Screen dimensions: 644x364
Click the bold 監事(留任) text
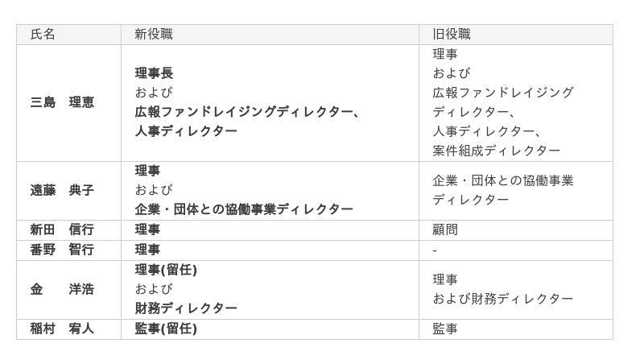coord(166,329)
